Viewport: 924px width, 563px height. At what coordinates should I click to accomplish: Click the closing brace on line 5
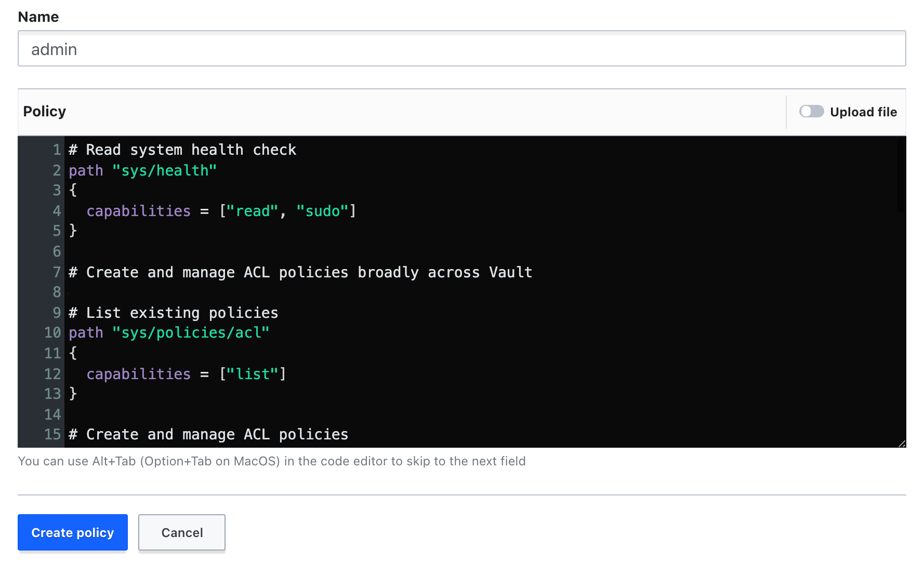(x=73, y=231)
